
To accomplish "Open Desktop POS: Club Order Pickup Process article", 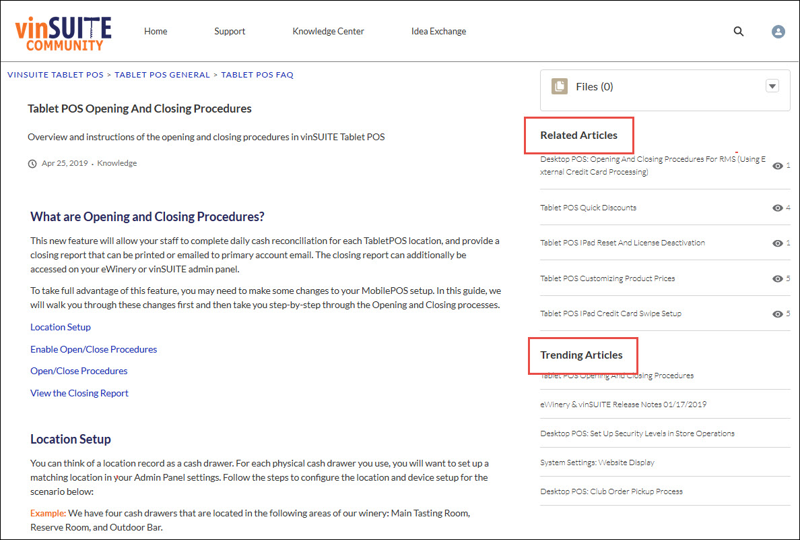I will click(611, 492).
